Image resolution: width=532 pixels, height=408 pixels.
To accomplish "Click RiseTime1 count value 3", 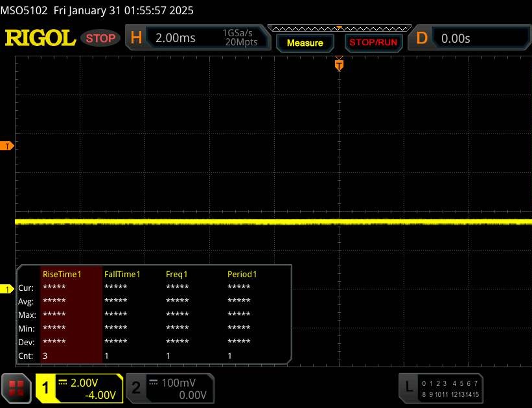I will click(x=45, y=356).
